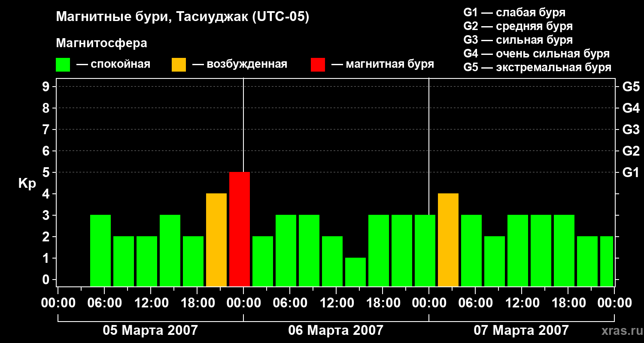Image resolution: width=644 pixels, height=343 pixels.
Task: Click the 'Магнитосфера' heading
Action: tap(102, 43)
